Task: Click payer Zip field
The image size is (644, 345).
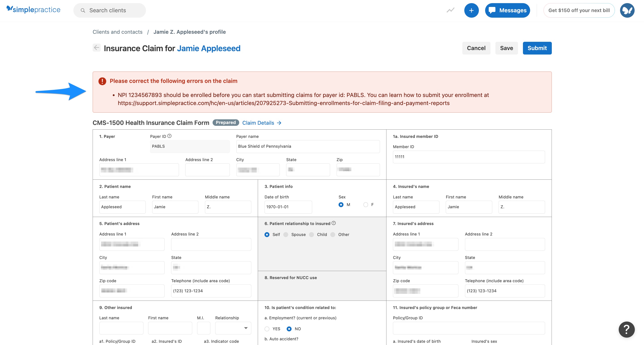Action: tap(358, 170)
